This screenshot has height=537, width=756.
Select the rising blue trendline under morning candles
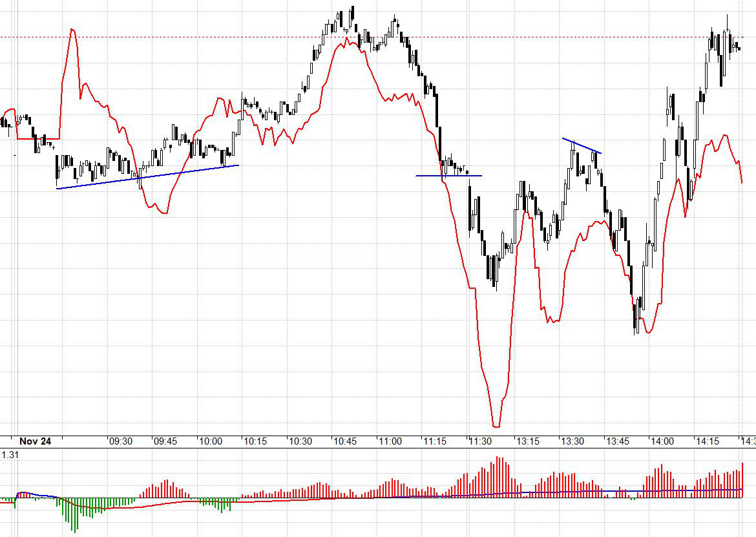[147, 177]
